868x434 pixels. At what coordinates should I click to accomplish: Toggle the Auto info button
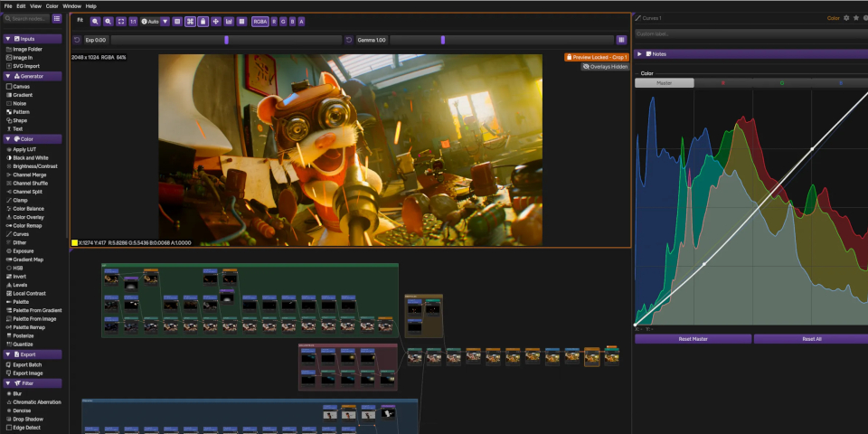pos(150,22)
